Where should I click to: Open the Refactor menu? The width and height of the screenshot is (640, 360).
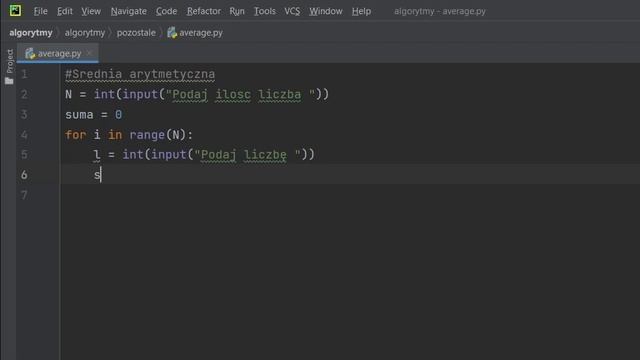pyautogui.click(x=204, y=11)
